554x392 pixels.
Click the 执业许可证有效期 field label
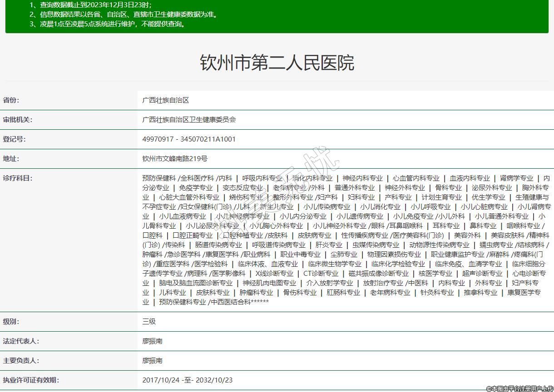(x=31, y=380)
